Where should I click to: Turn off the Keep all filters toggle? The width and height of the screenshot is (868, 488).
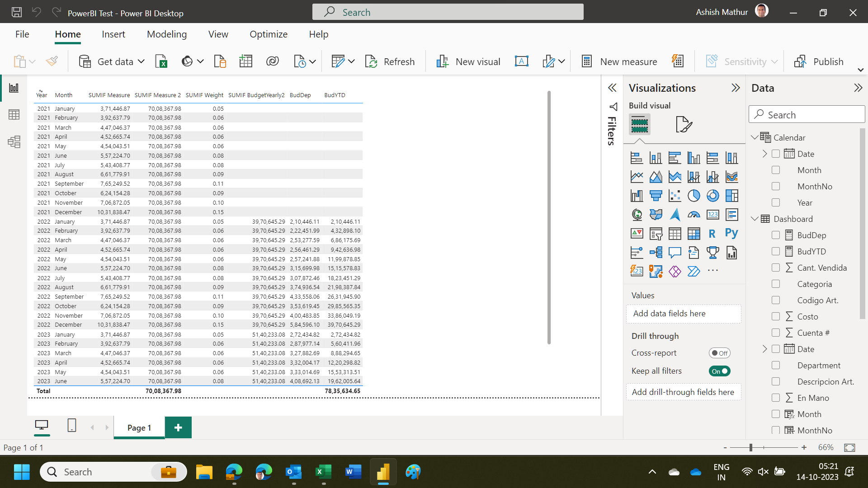click(720, 371)
